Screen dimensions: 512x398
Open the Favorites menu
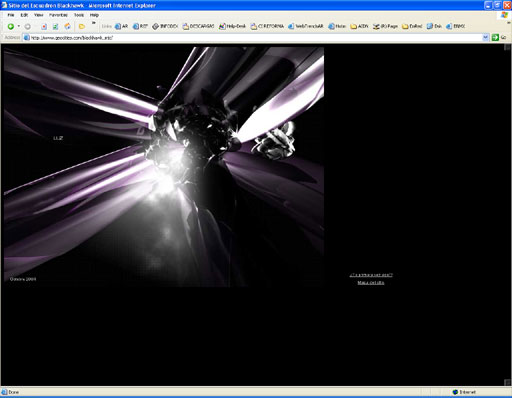[x=58, y=15]
